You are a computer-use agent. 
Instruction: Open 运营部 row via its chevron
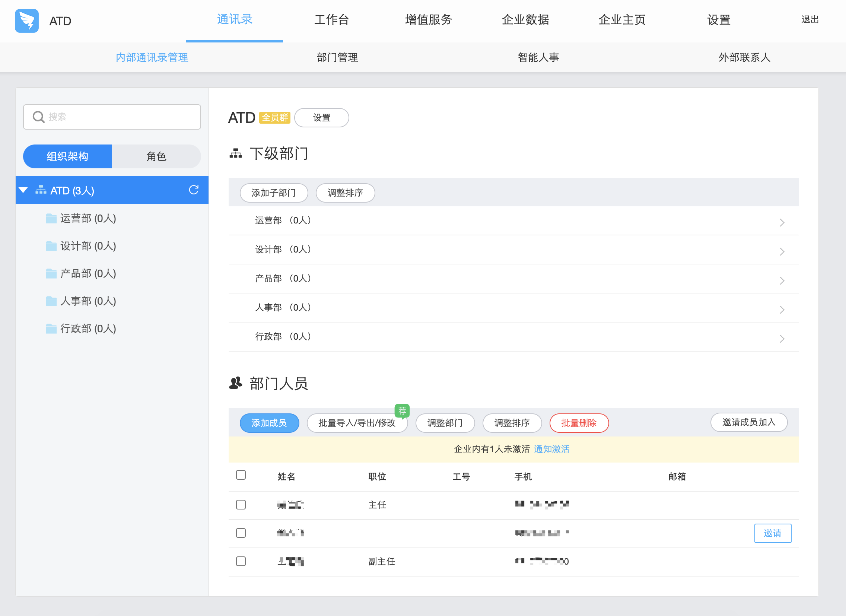(782, 222)
